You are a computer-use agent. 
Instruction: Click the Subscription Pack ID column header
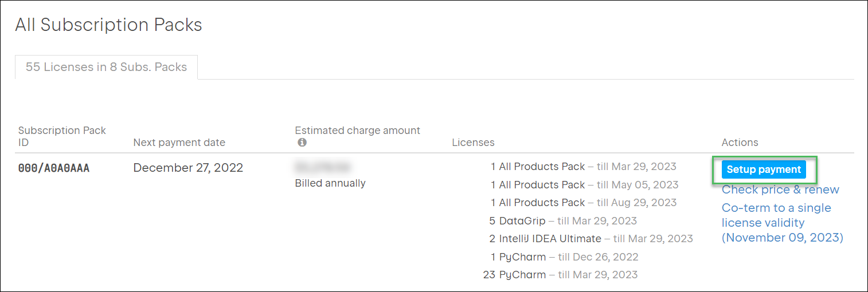62,136
